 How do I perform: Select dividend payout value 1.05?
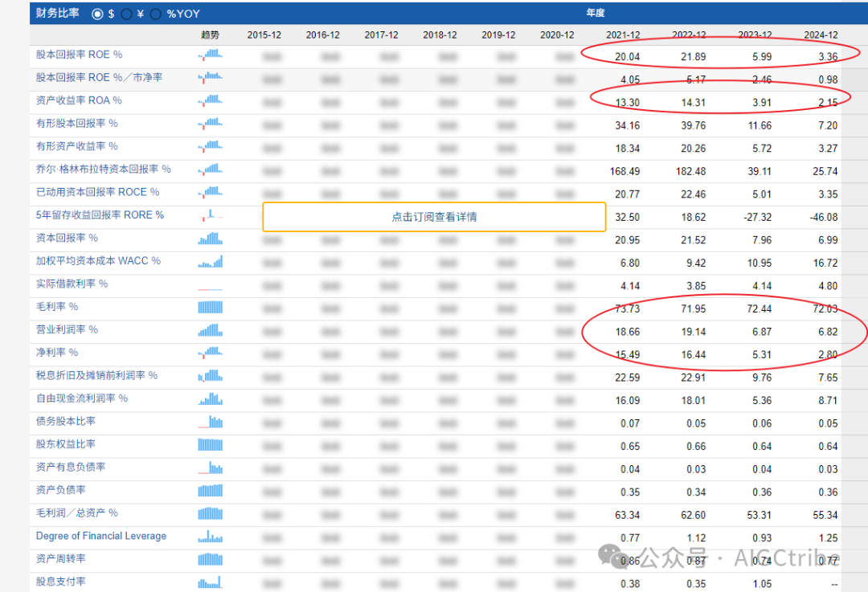762,584
